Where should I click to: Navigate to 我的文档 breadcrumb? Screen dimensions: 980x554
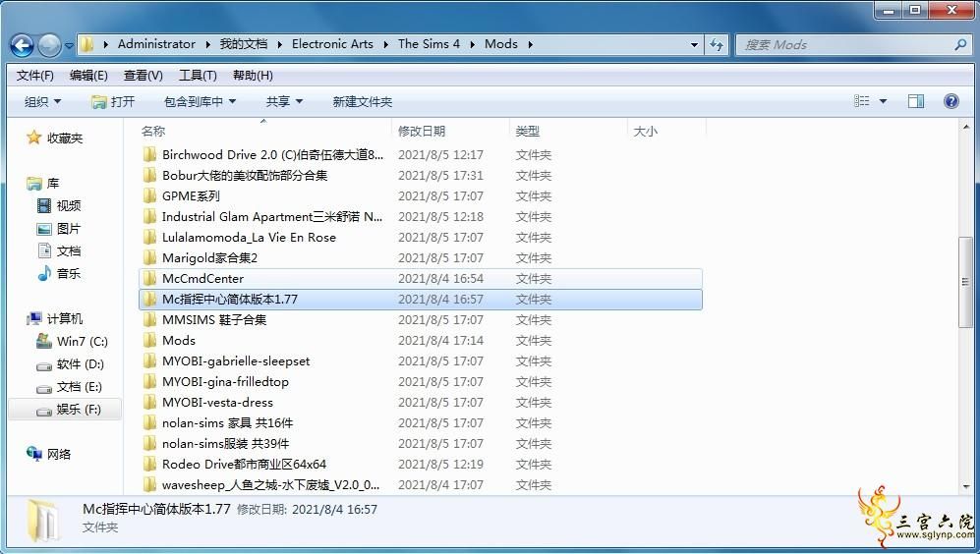(x=244, y=44)
